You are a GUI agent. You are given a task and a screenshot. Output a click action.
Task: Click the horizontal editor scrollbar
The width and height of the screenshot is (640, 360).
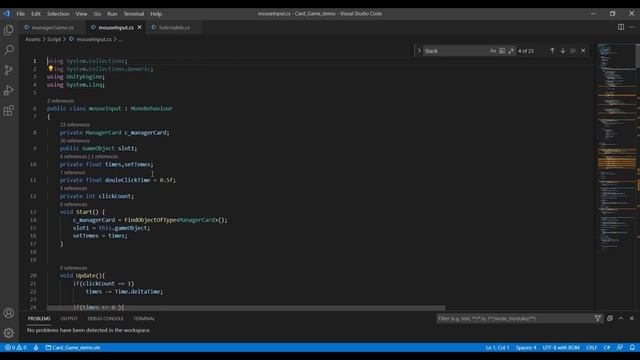tap(246, 308)
